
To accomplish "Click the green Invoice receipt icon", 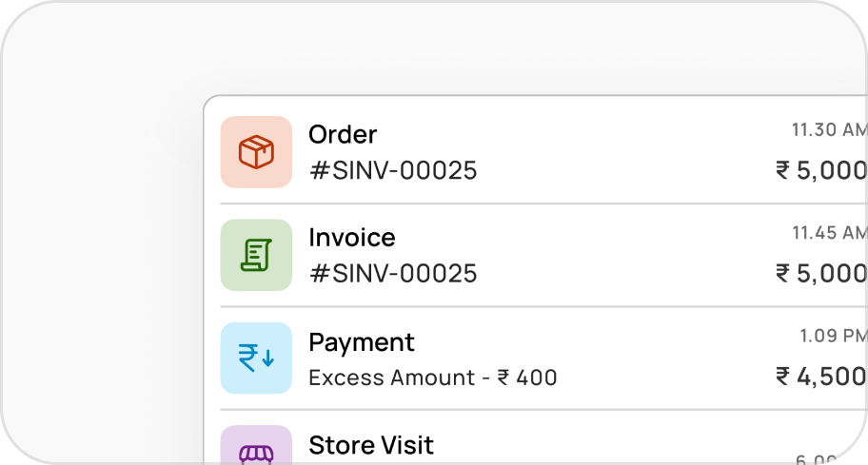I will tap(256, 255).
